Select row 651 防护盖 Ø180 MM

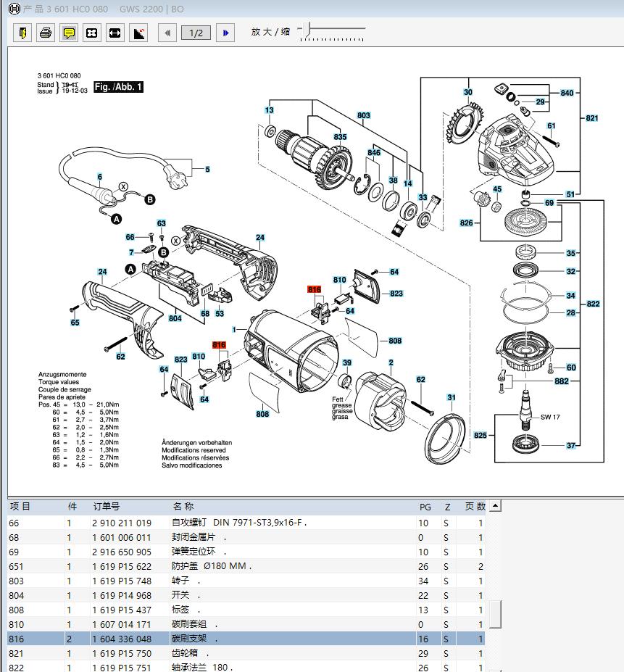(246, 567)
